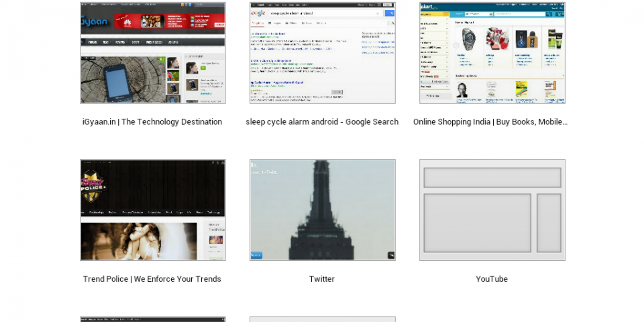Screen dimensions: 644x322
Task: Click the Flipkart logo in shopping thumbnail
Action: (x=429, y=6)
